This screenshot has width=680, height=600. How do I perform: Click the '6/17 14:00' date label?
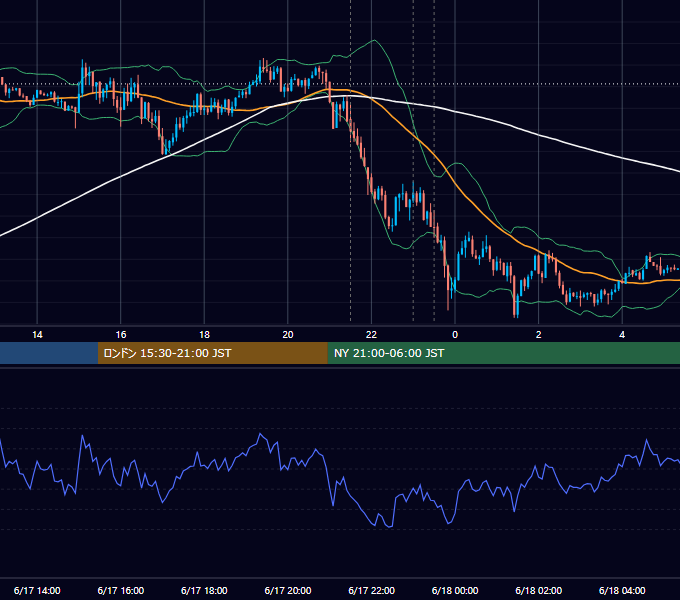coord(37,590)
